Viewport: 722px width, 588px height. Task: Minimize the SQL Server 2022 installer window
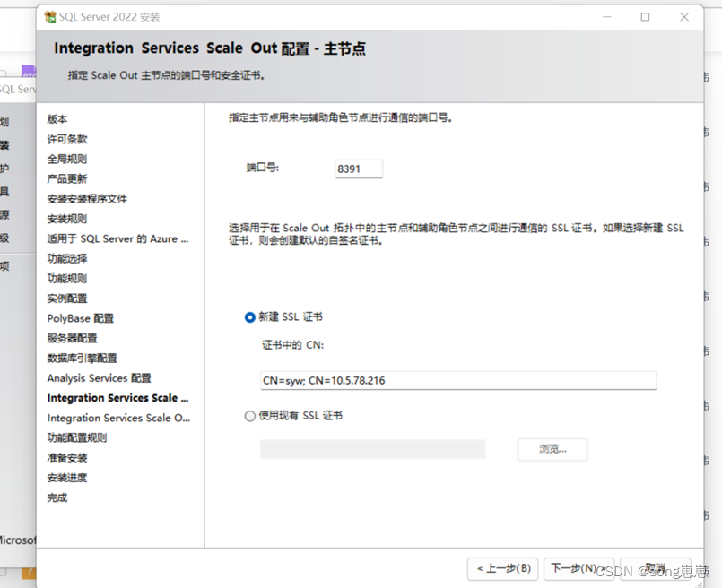pos(607,17)
